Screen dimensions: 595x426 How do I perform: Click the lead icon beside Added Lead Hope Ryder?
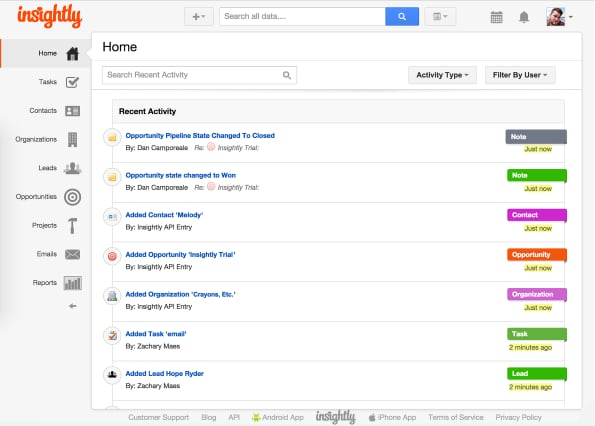(112, 375)
